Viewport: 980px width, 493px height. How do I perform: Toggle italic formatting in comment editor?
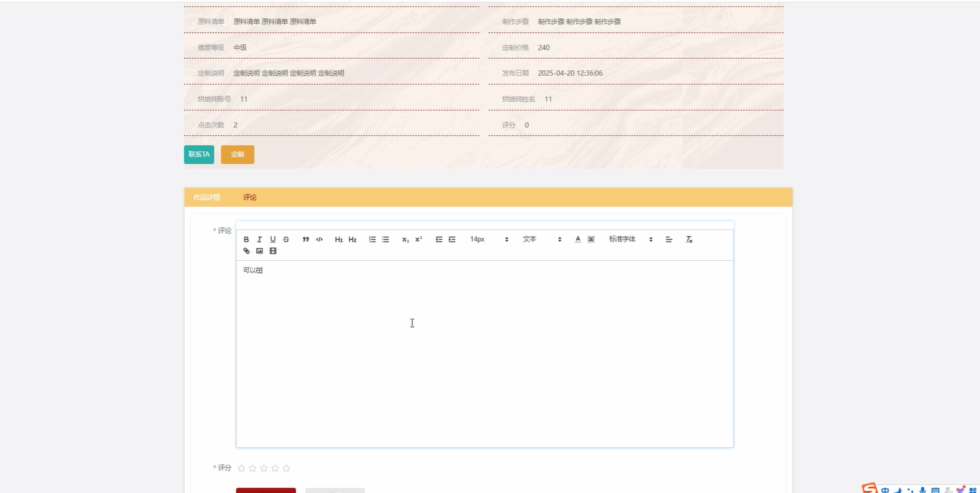click(x=260, y=240)
